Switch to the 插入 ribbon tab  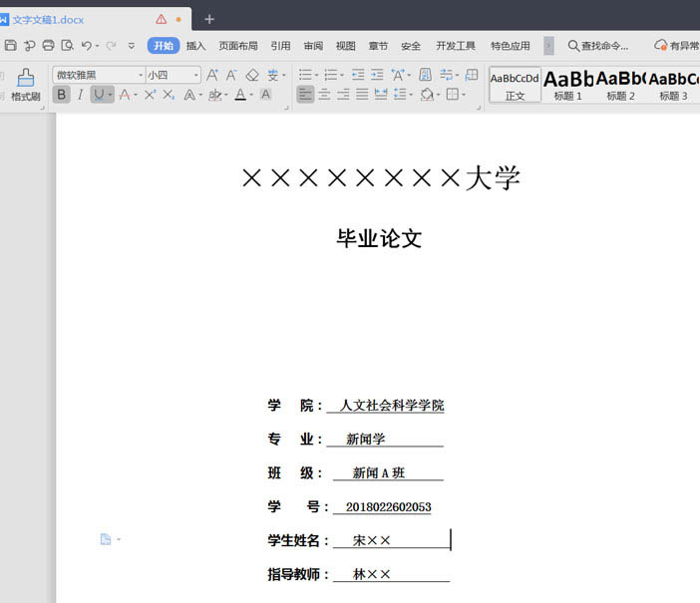coord(196,46)
